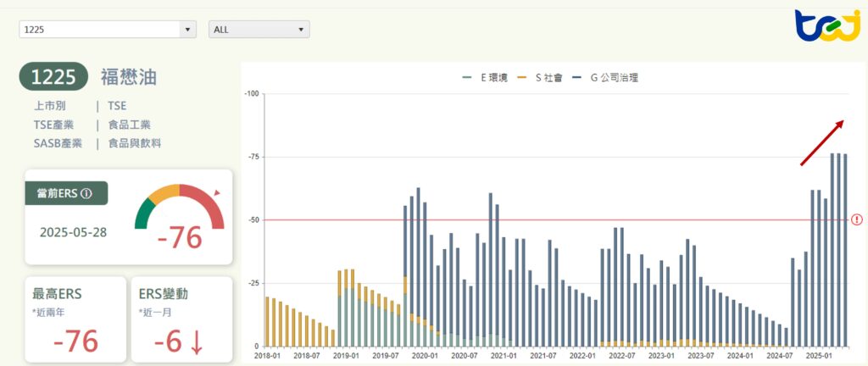The image size is (868, 366).
Task: Click the 當前ERS label button
Action: click(66, 193)
